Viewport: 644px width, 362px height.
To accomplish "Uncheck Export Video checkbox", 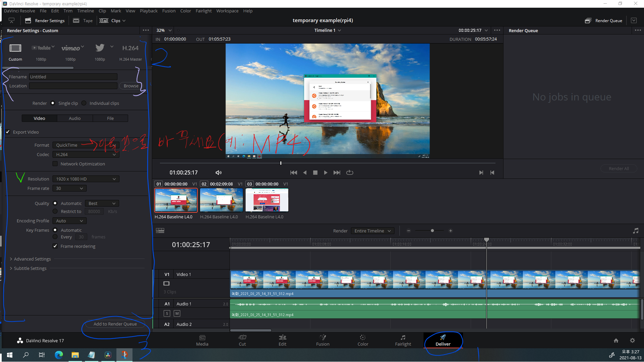I will tap(8, 132).
